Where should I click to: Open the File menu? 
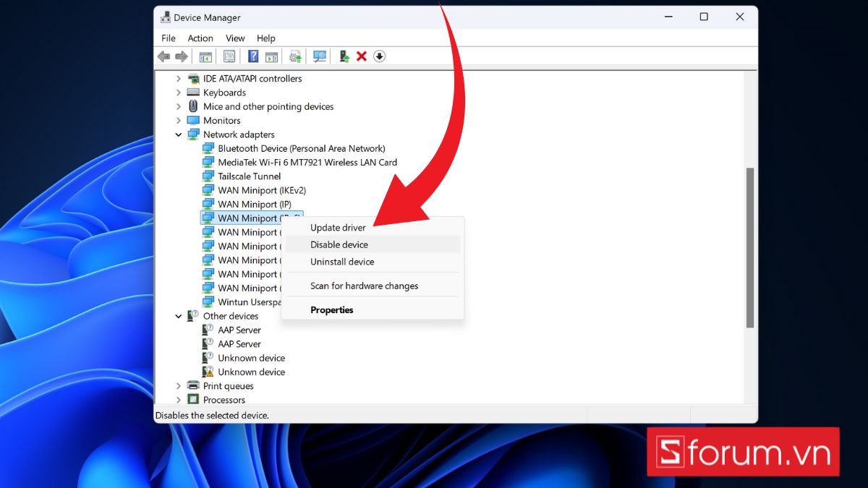click(169, 38)
